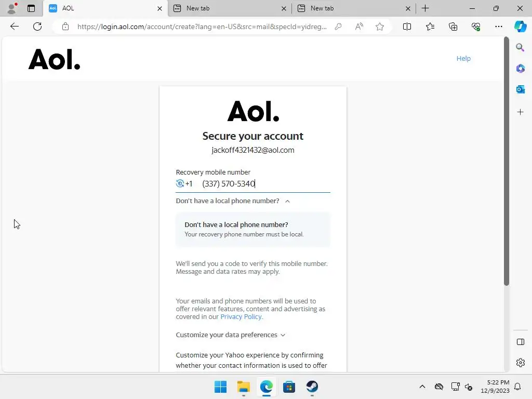Viewport: 532px width, 399px height.
Task: Add page to favorites with star icon
Action: [380, 26]
